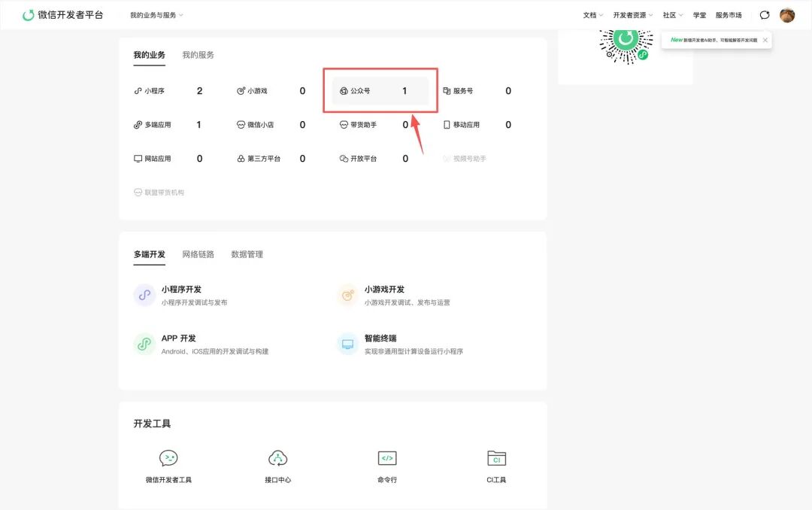Select the 命令行 code icon

(x=387, y=458)
